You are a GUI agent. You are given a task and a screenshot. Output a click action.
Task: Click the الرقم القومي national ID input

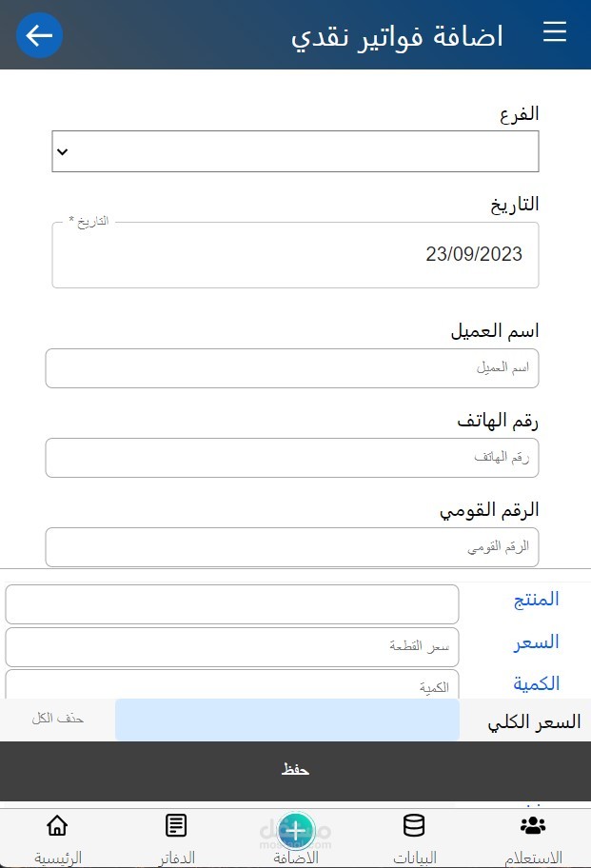point(292,547)
